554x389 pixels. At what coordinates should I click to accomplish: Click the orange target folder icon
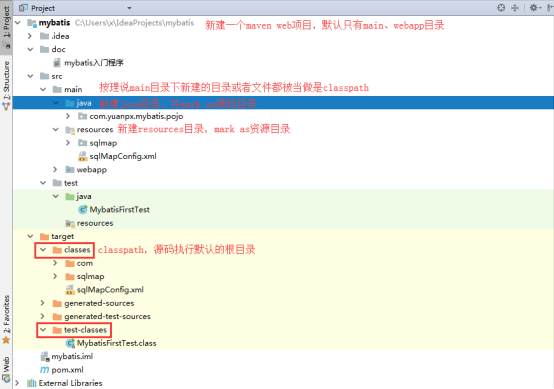pos(45,236)
